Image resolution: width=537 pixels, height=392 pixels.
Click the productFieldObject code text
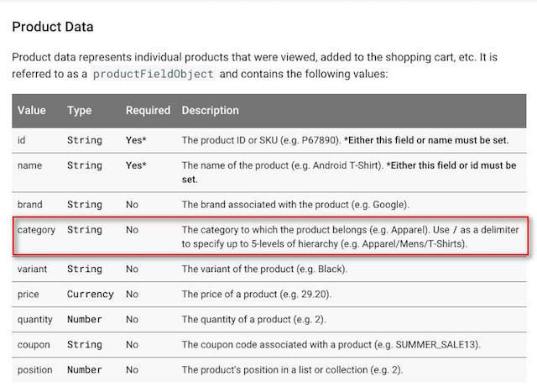coord(153,74)
